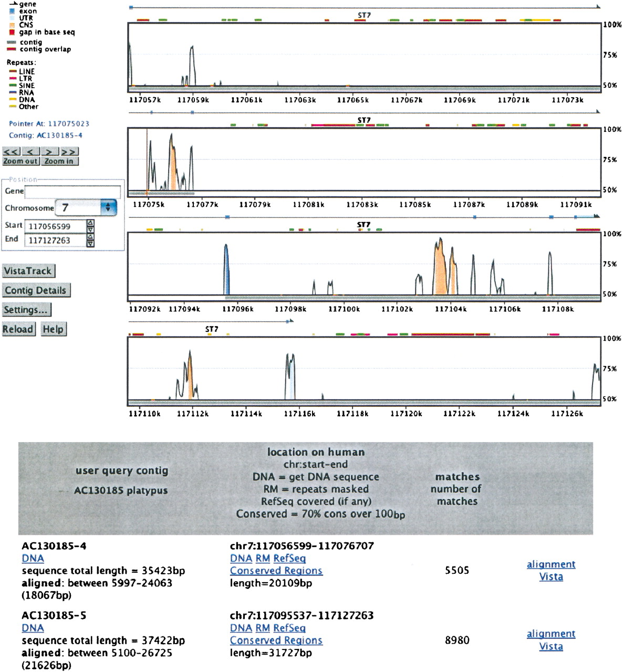This screenshot has width=623, height=672.
Task: Click the Reload button
Action: tap(18, 329)
